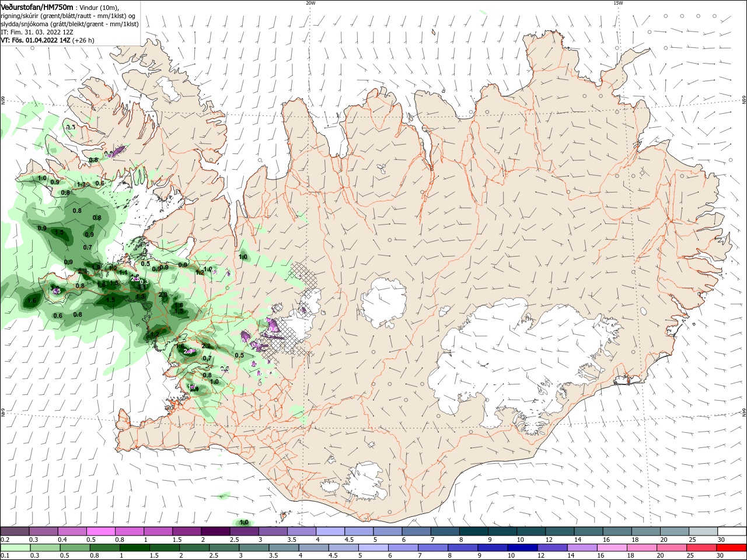Click the pale periwinkle 4–4.5 swatch in upper legend

point(330,531)
